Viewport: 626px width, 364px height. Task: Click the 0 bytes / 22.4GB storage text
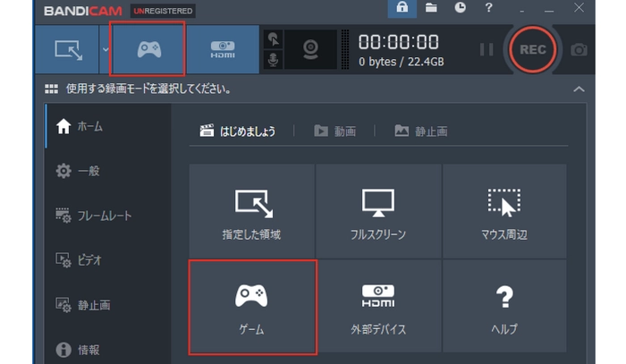(401, 62)
